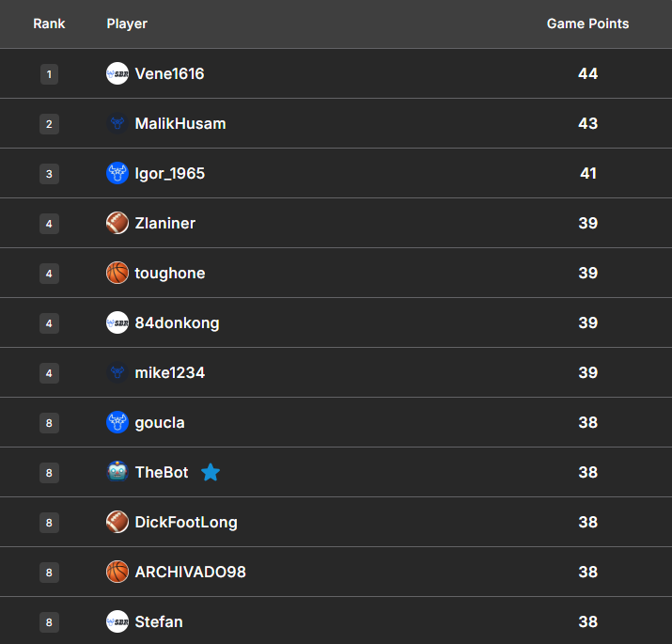
Task: Sort by the Rank column header
Action: (49, 24)
